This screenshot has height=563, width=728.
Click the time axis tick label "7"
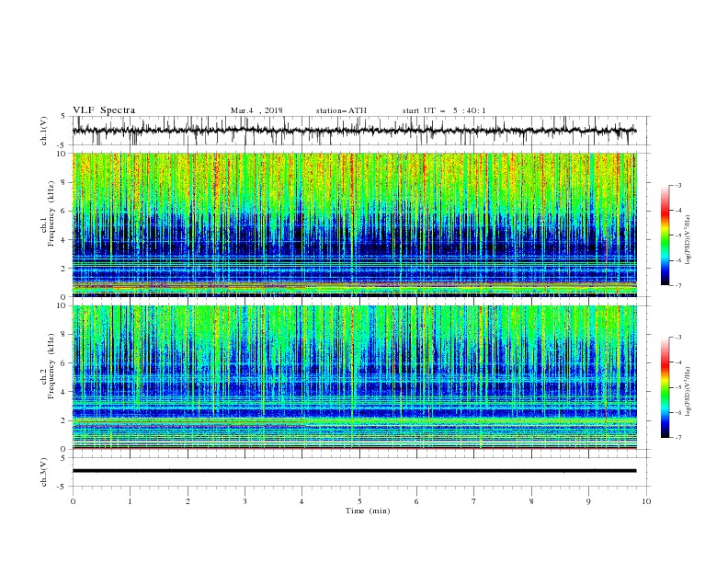coord(474,501)
